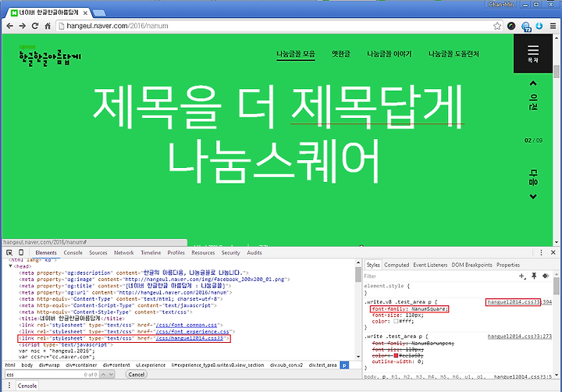The height and width of the screenshot is (392, 562).
Task: Switch to the Elements DevTools tab
Action: [x=46, y=253]
